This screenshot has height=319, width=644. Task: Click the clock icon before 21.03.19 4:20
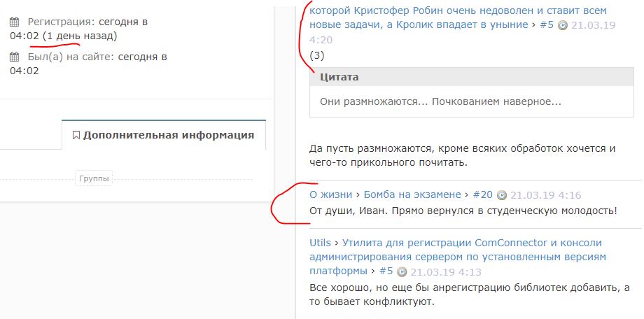[562, 25]
